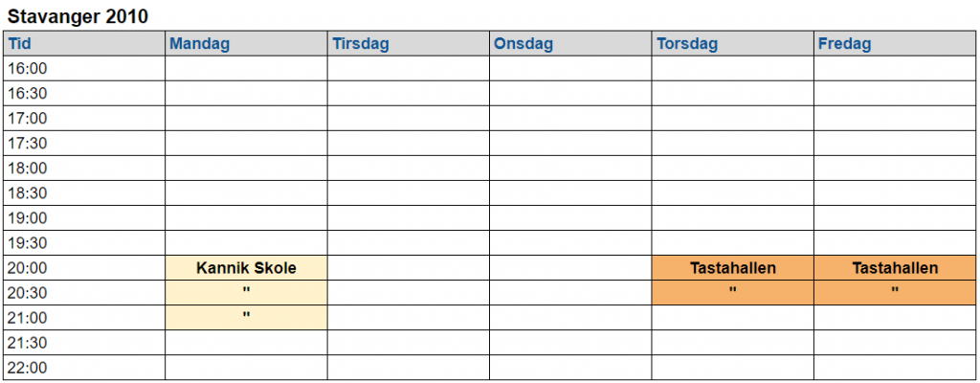
Task: Click the 16:00 time cell
Action: (84, 69)
